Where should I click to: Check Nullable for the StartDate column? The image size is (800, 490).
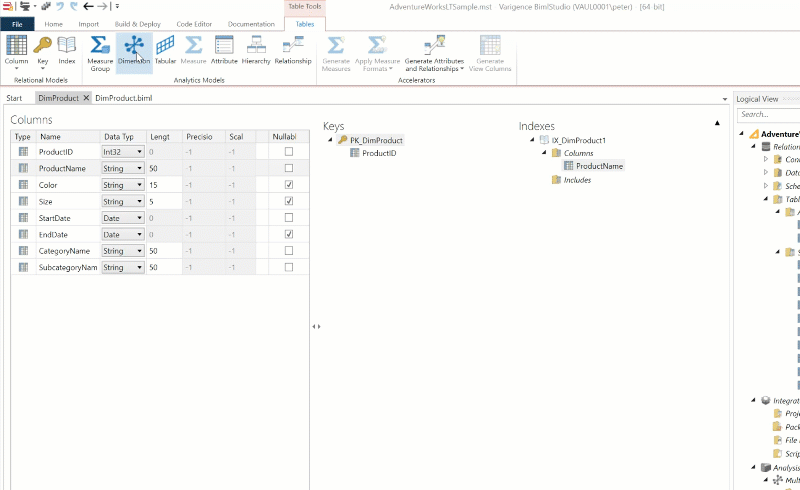[289, 217]
